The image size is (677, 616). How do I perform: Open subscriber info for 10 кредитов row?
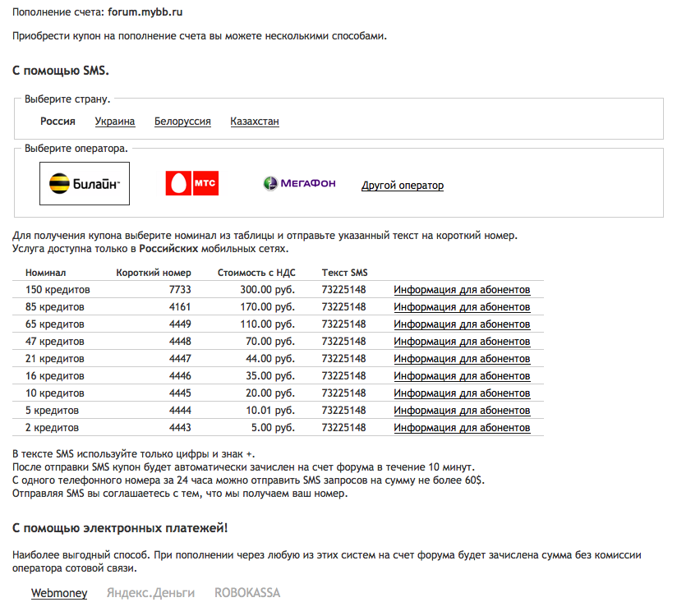(462, 393)
